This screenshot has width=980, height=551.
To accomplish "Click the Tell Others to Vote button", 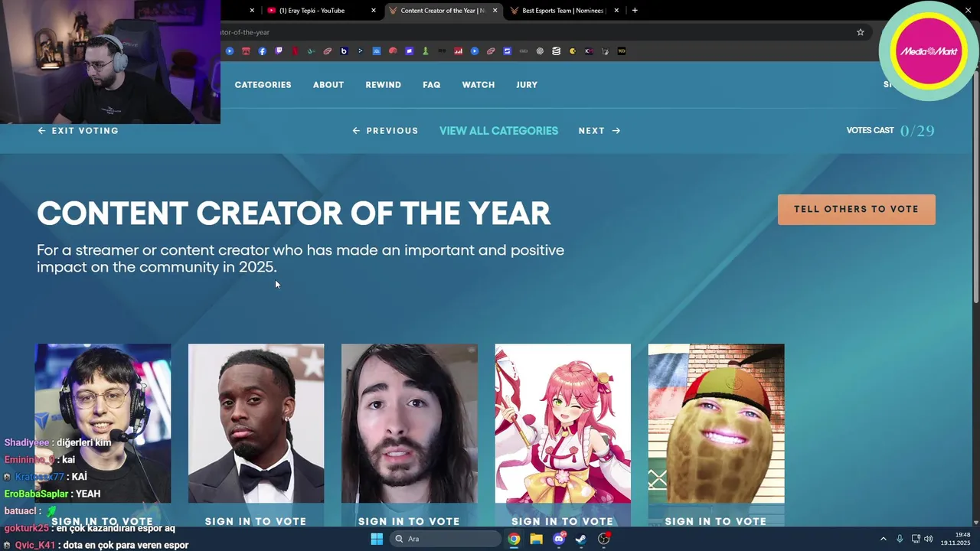I will (856, 209).
